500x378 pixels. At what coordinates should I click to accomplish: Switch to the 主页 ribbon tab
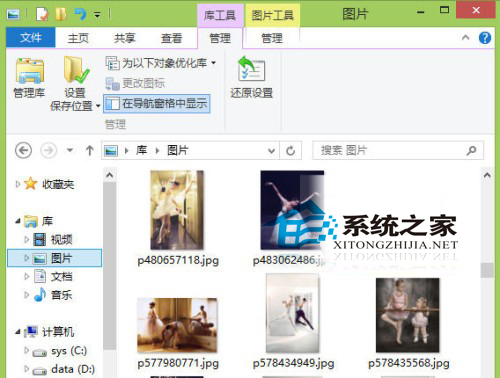(78, 38)
